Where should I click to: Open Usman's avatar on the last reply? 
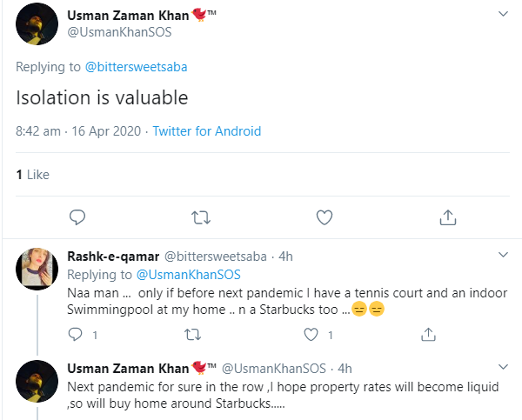(x=37, y=383)
